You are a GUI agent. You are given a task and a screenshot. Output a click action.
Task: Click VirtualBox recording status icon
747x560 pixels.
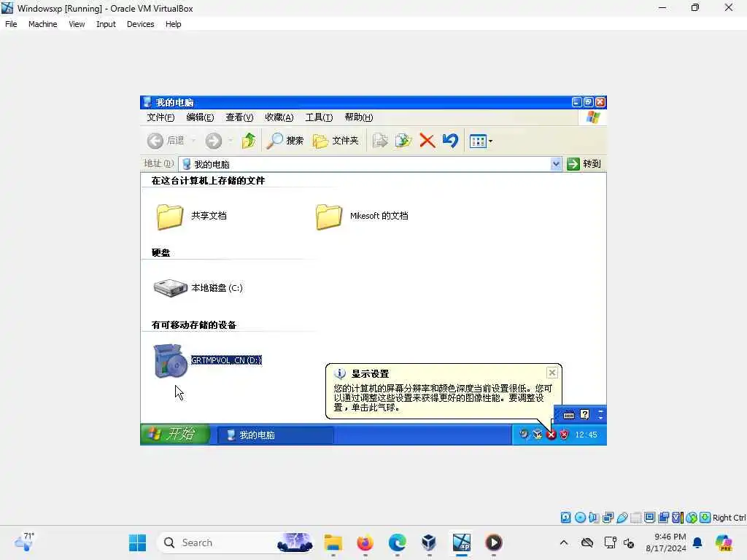click(664, 518)
